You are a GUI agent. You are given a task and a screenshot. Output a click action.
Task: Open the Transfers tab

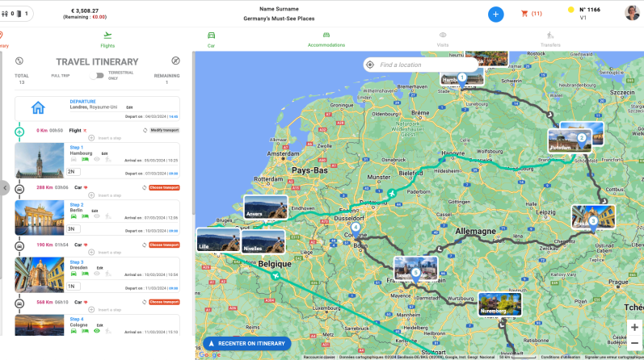point(550,40)
